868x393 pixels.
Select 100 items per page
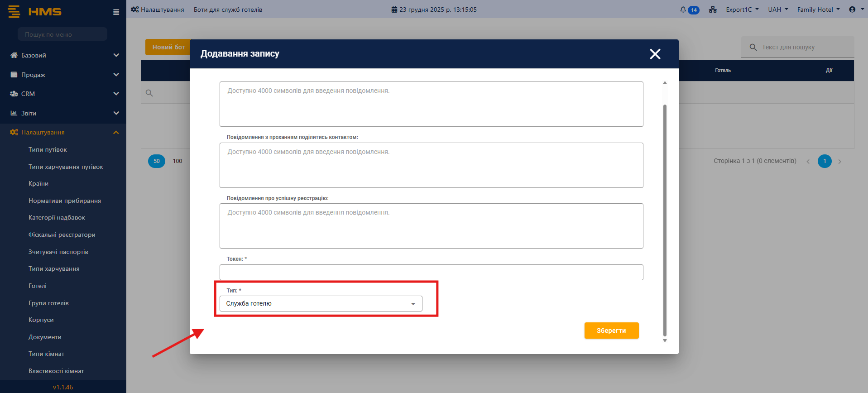coord(177,161)
